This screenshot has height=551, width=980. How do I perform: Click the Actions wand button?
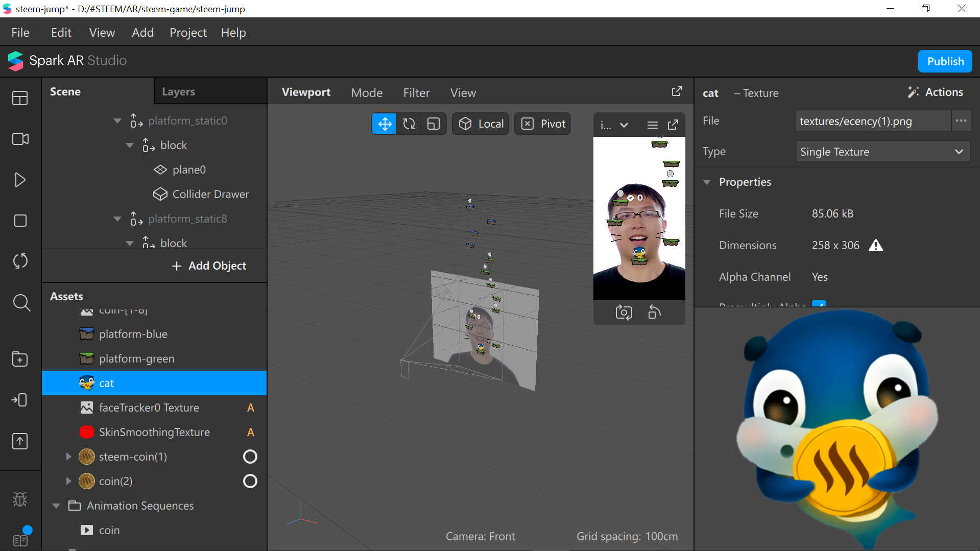click(936, 92)
